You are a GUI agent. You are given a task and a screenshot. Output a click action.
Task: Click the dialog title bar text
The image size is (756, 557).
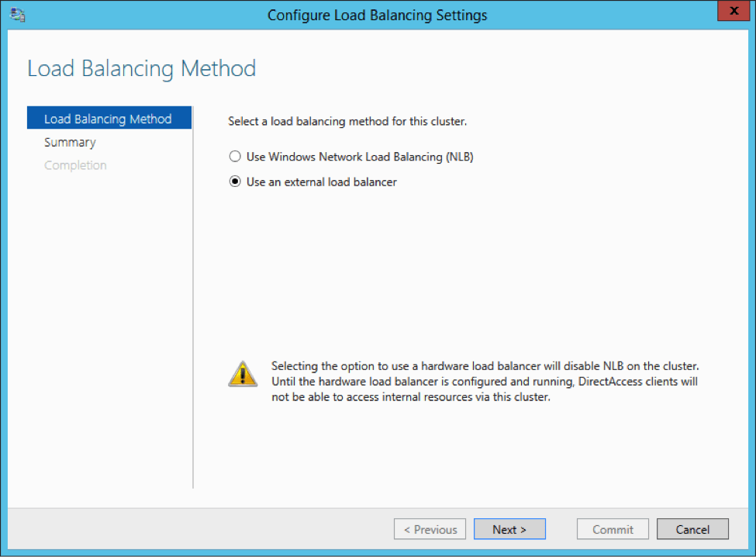377,15
